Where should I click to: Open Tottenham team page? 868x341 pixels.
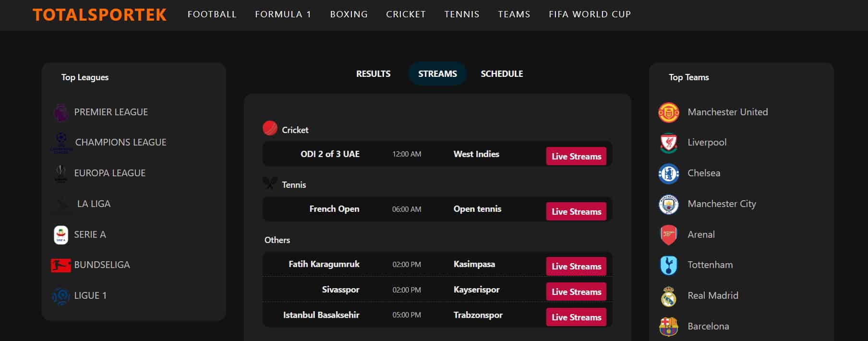pyautogui.click(x=710, y=265)
